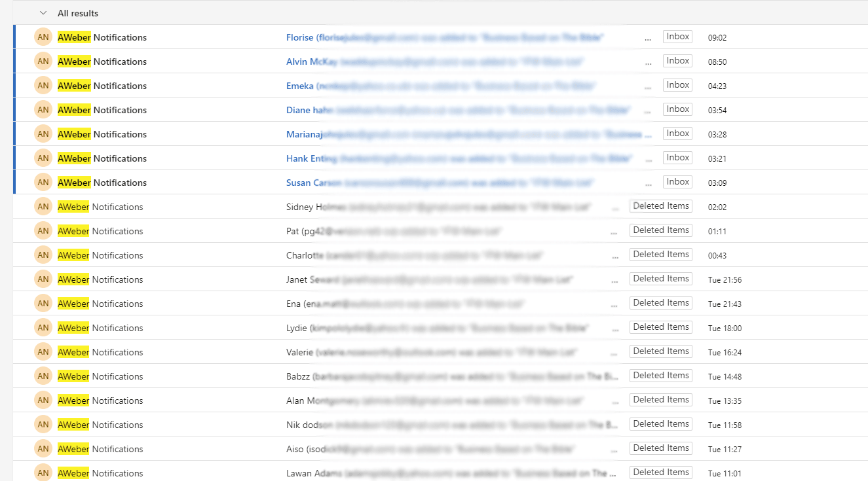
Task: Click the Tue 21:43 timestamp
Action: (x=725, y=304)
